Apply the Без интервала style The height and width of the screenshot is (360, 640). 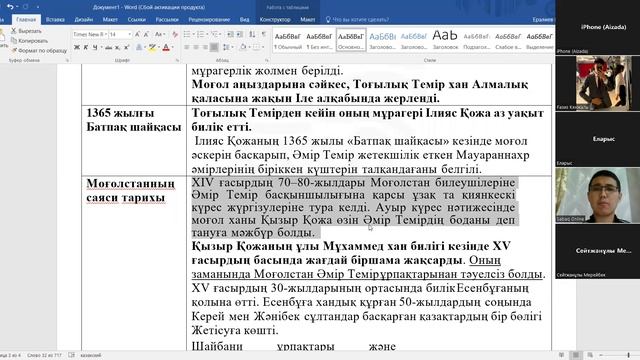319,40
